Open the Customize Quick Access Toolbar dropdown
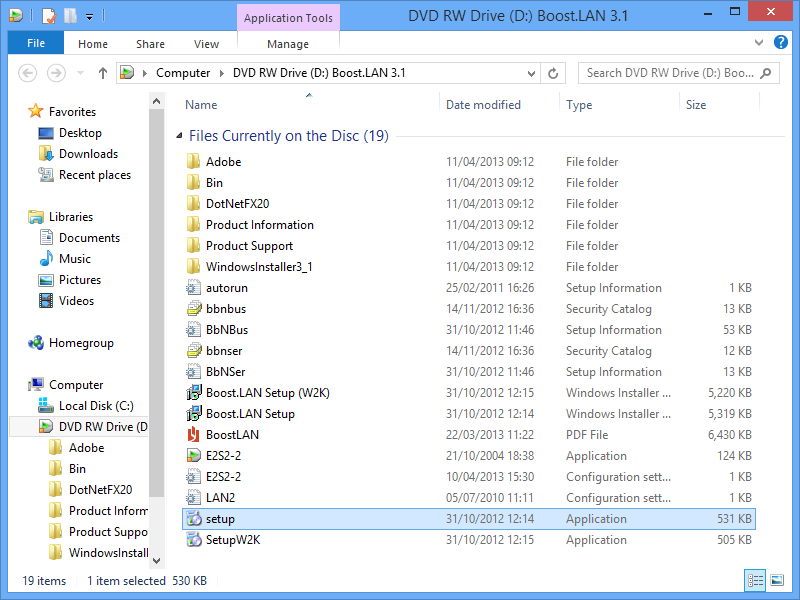Image resolution: width=800 pixels, height=600 pixels. click(89, 14)
